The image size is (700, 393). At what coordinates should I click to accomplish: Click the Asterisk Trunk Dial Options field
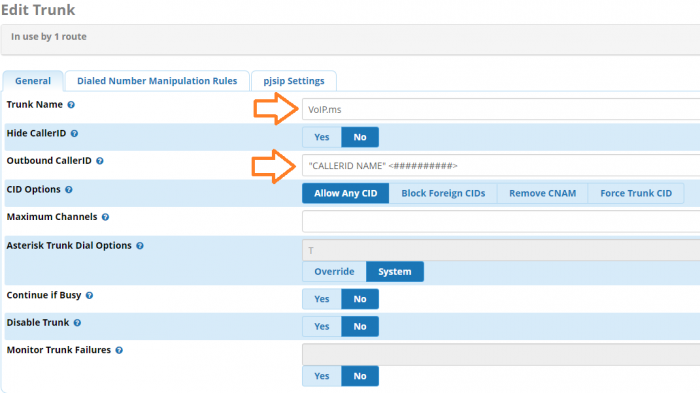coord(501,251)
